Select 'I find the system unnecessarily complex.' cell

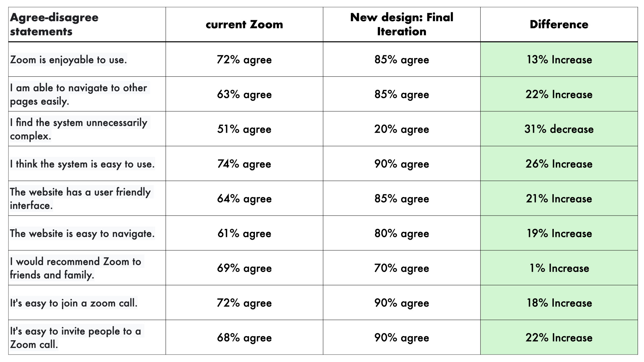pos(87,129)
